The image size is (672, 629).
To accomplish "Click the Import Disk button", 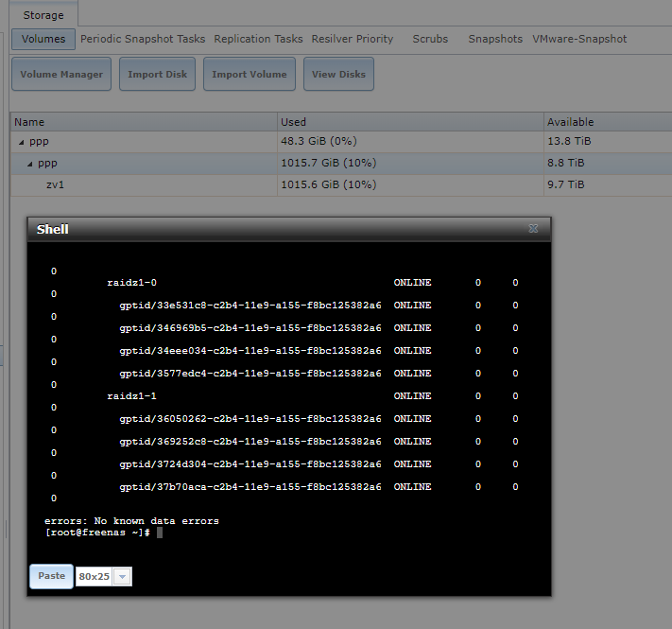I will [x=157, y=74].
